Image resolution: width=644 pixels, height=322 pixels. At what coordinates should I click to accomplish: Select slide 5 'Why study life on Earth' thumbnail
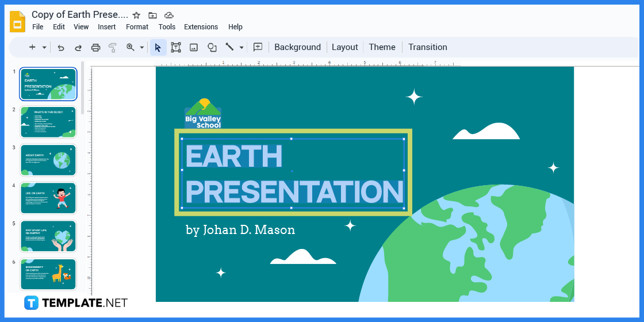pos(48,236)
